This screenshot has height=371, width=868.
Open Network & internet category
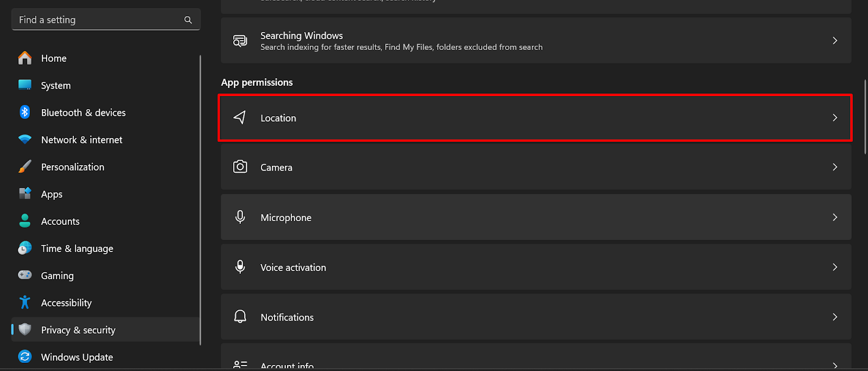(x=106, y=140)
